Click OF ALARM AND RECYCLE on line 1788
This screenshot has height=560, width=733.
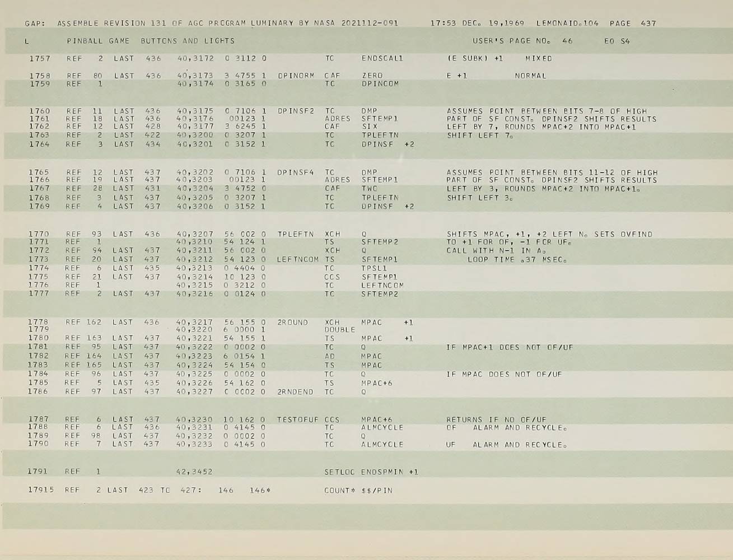point(507,428)
